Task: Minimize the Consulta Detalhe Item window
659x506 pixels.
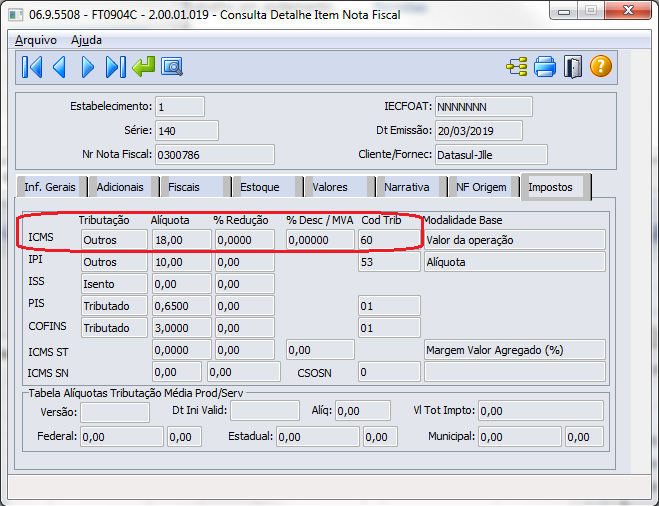Action: (x=564, y=11)
